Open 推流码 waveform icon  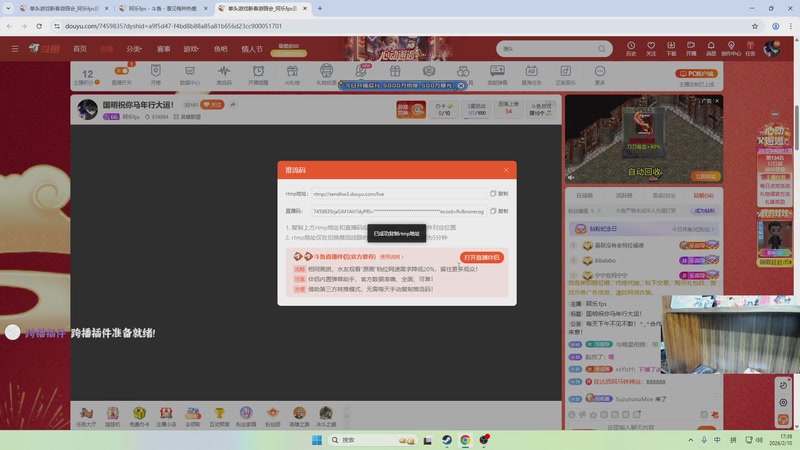pyautogui.click(x=224, y=74)
